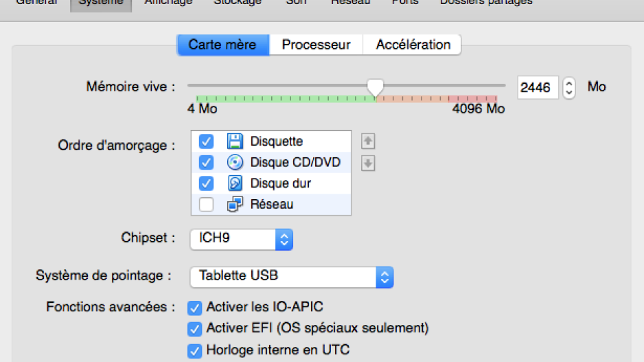Select the Réseau network icon
Image resolution: width=644 pixels, height=362 pixels.
tap(235, 204)
